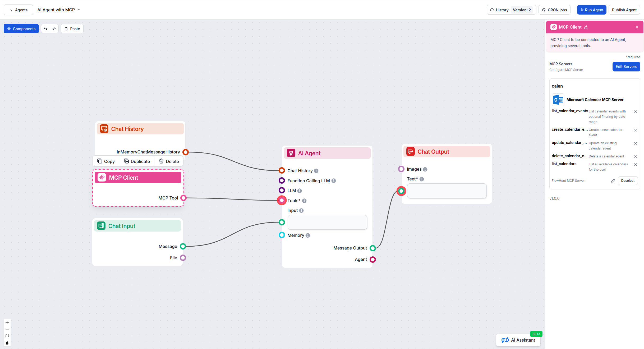The width and height of the screenshot is (644, 349).
Task: Delete the Chat History node
Action: click(x=168, y=161)
